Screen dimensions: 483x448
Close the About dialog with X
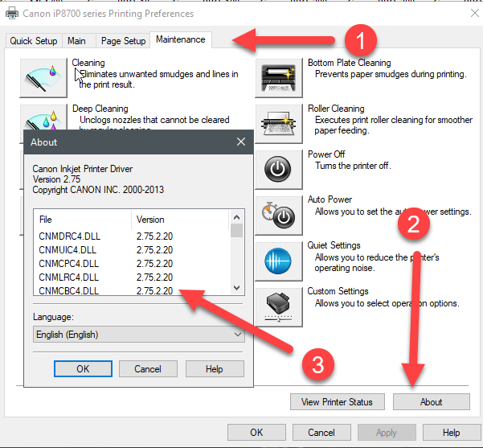pyautogui.click(x=241, y=142)
